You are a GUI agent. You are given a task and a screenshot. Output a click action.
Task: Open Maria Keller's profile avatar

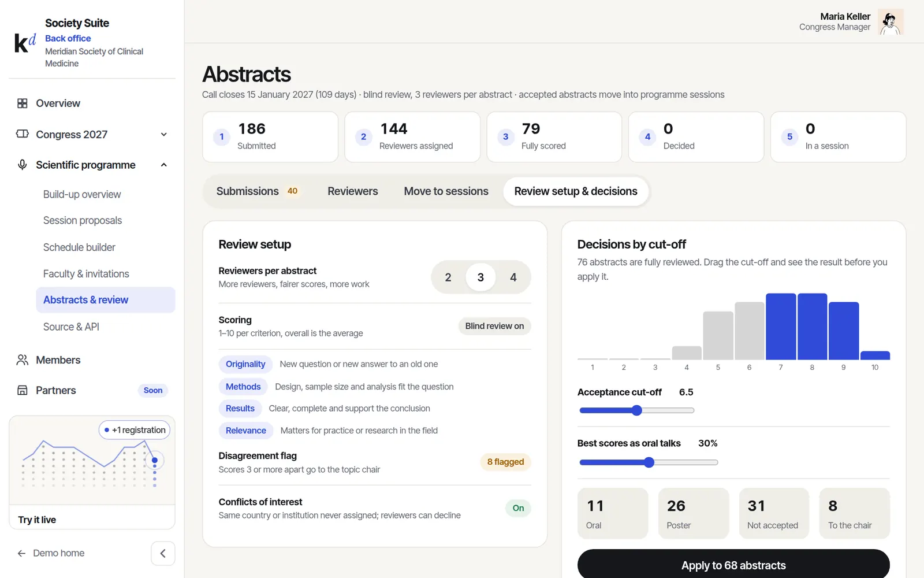click(x=891, y=22)
